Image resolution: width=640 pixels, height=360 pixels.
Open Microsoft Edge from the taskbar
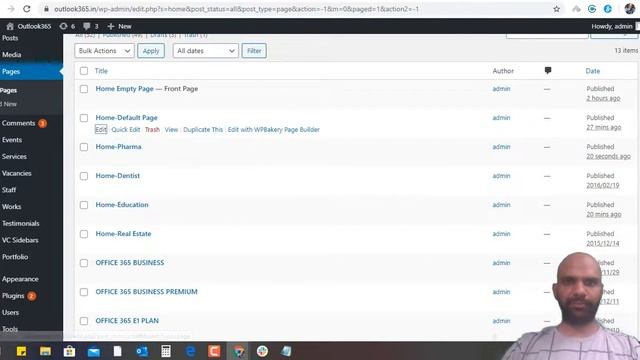tap(190, 351)
